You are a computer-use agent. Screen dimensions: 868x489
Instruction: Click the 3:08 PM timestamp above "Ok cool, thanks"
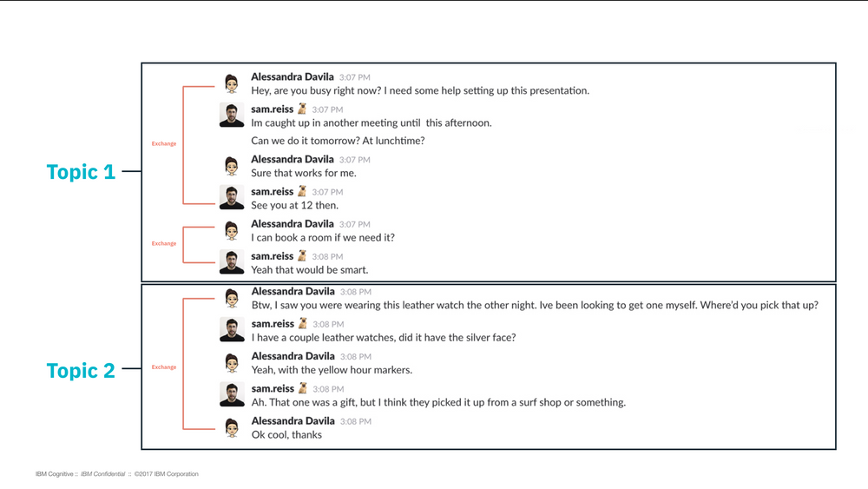pyautogui.click(x=355, y=421)
